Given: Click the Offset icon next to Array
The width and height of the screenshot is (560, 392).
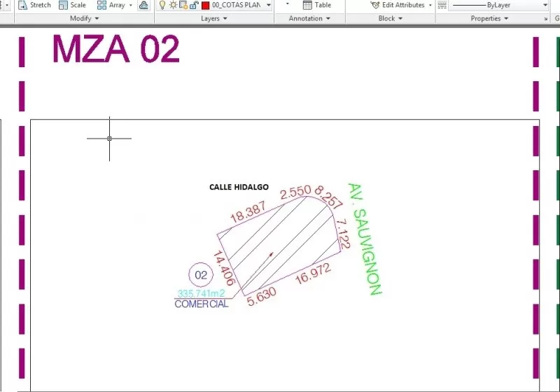Looking at the screenshot, I should 143,5.
